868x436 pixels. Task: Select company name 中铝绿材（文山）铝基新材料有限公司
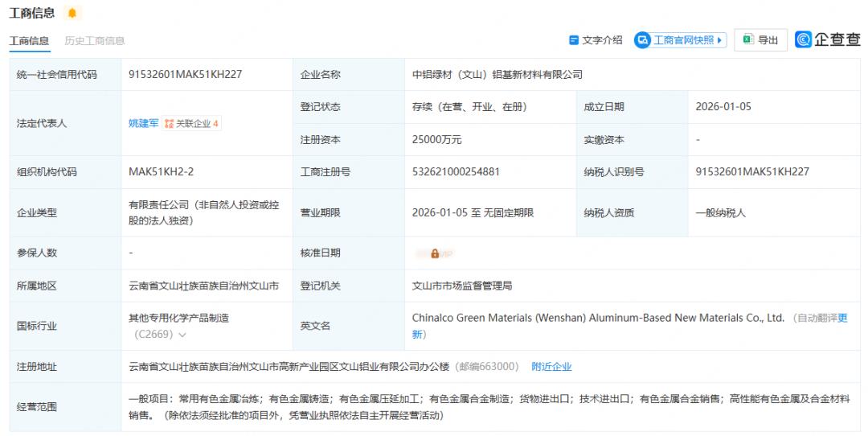[497, 74]
